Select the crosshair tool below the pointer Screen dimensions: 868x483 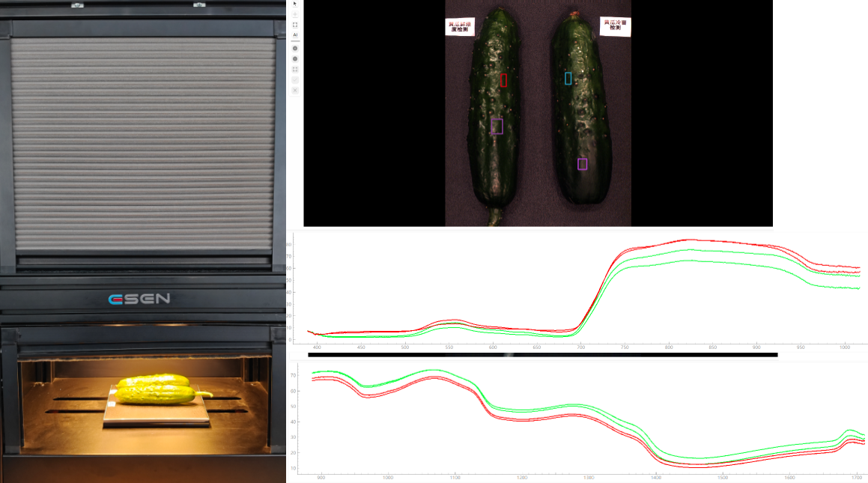click(295, 14)
